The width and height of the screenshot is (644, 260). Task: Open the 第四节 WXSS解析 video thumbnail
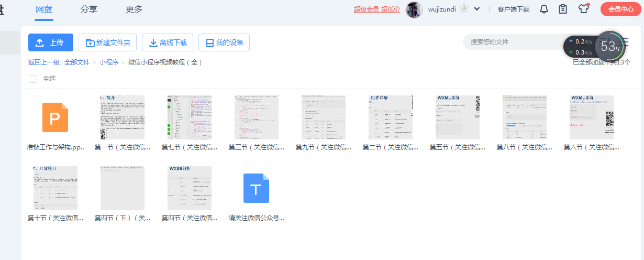[x=190, y=188]
